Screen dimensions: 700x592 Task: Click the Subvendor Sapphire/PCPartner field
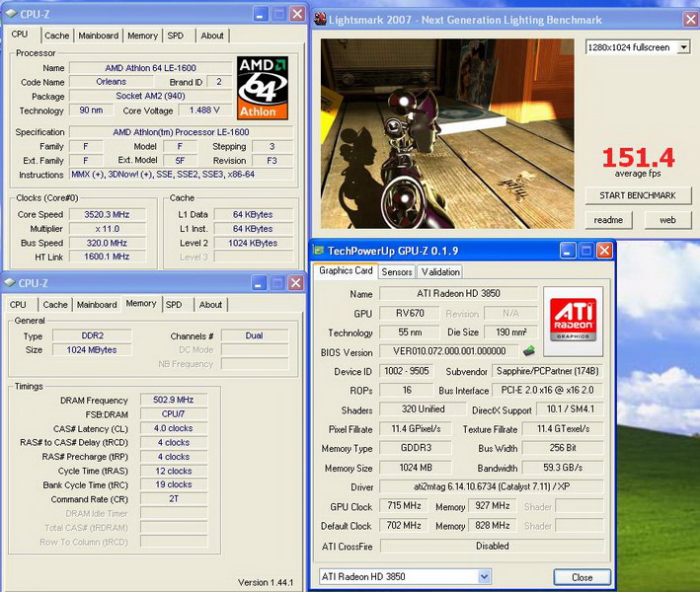click(x=547, y=371)
